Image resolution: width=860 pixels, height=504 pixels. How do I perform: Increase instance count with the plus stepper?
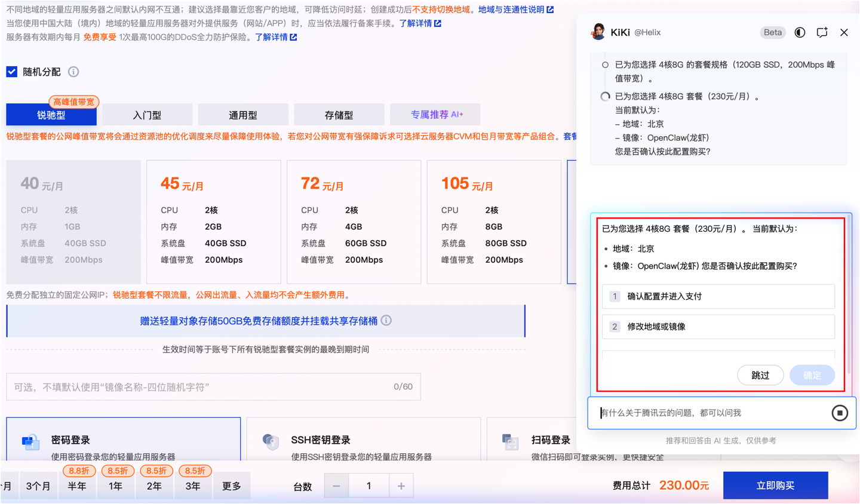pyautogui.click(x=402, y=485)
